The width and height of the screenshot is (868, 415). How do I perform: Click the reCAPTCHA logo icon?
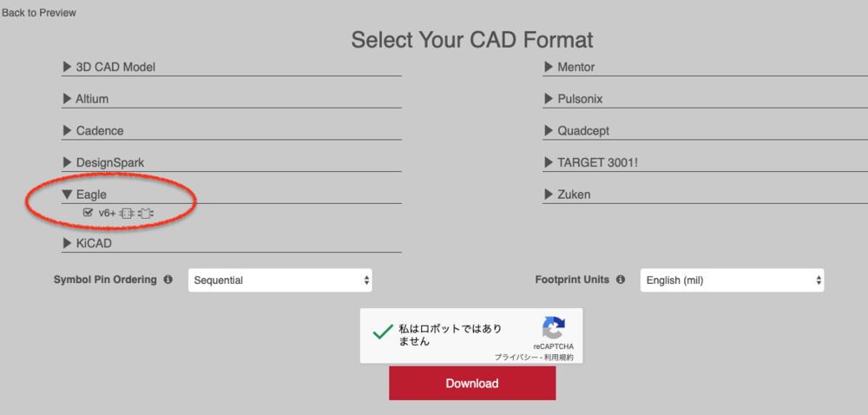553,327
